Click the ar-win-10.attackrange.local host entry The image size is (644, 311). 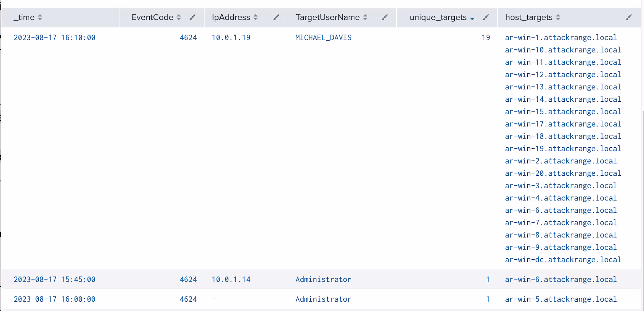click(563, 50)
